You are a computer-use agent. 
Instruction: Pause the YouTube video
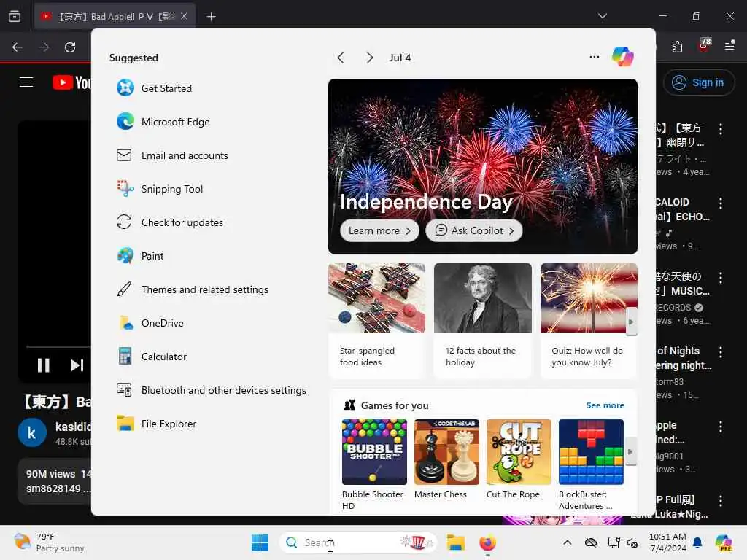[x=43, y=365]
